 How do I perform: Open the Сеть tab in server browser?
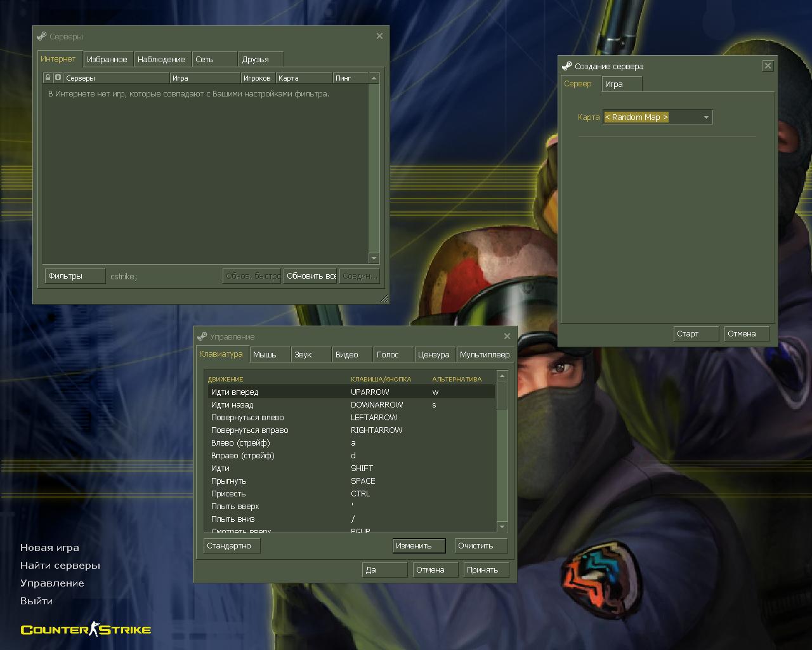(x=214, y=59)
